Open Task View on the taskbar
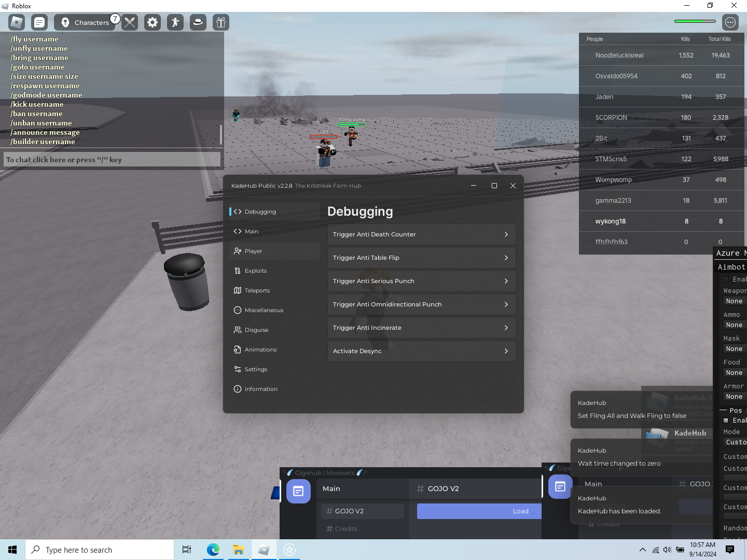 (187, 550)
